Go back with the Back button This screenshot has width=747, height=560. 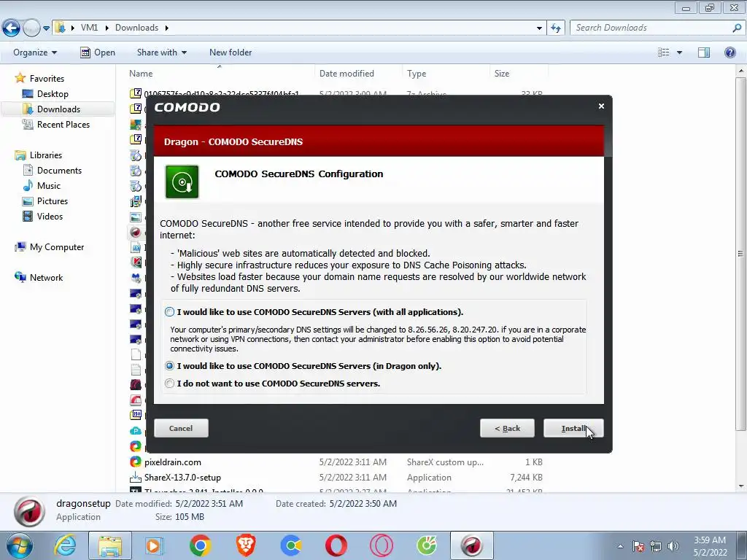point(508,428)
